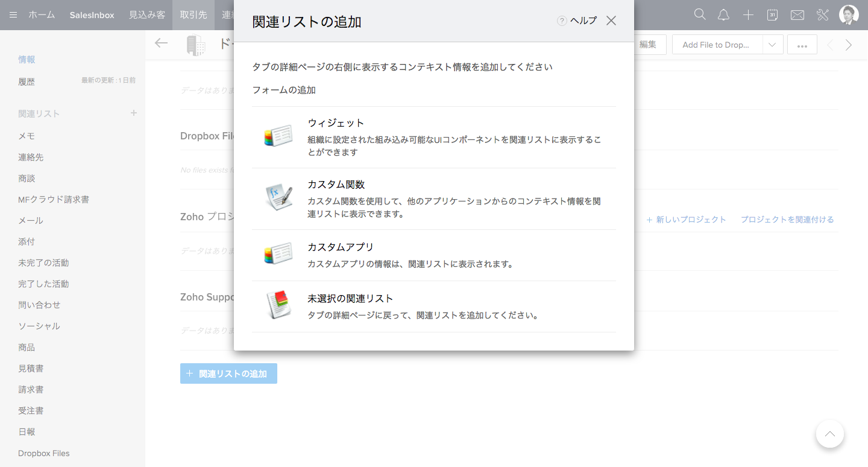The image size is (868, 467).
Task: Click the search magnifier icon
Action: pos(700,15)
